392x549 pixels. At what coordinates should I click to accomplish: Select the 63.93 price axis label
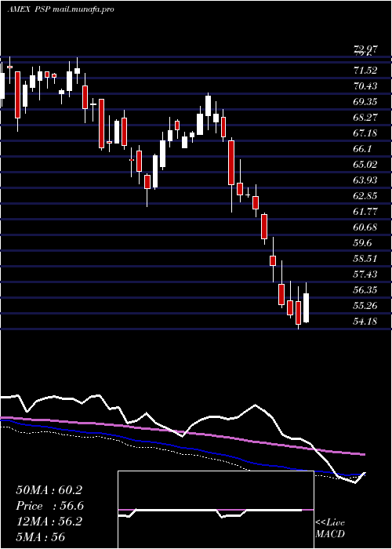click(x=365, y=180)
